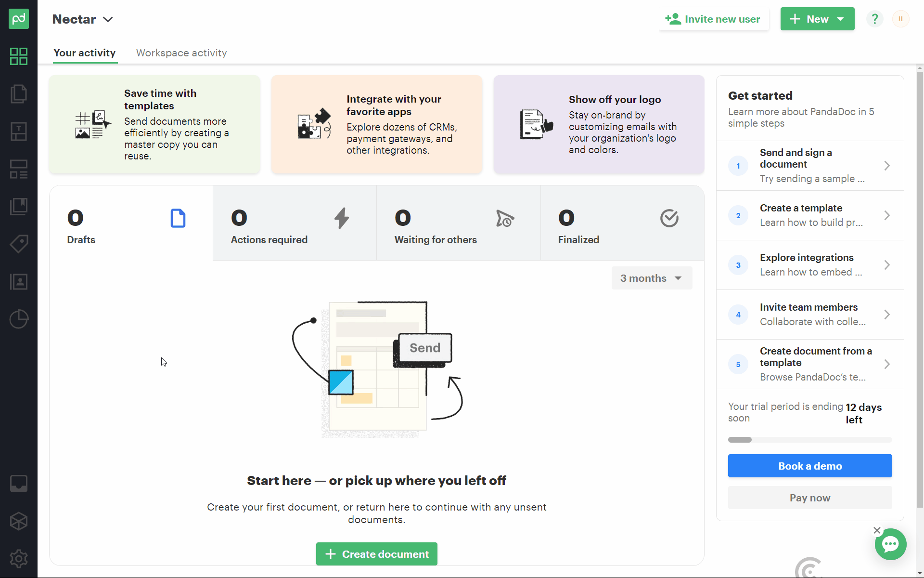Image resolution: width=924 pixels, height=578 pixels.
Task: Select the Drafts counter tab
Action: point(131,223)
